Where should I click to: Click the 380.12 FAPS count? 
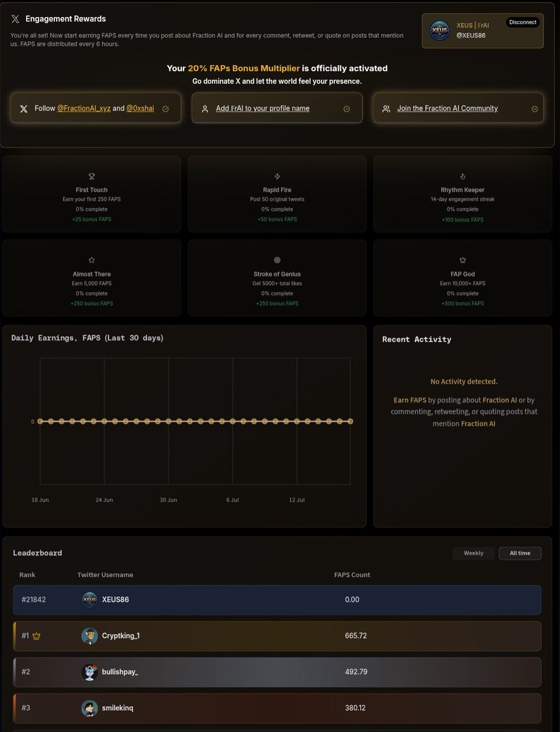pyautogui.click(x=356, y=708)
